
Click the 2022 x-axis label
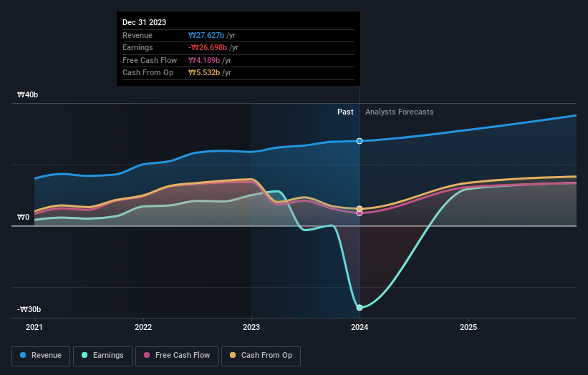143,327
